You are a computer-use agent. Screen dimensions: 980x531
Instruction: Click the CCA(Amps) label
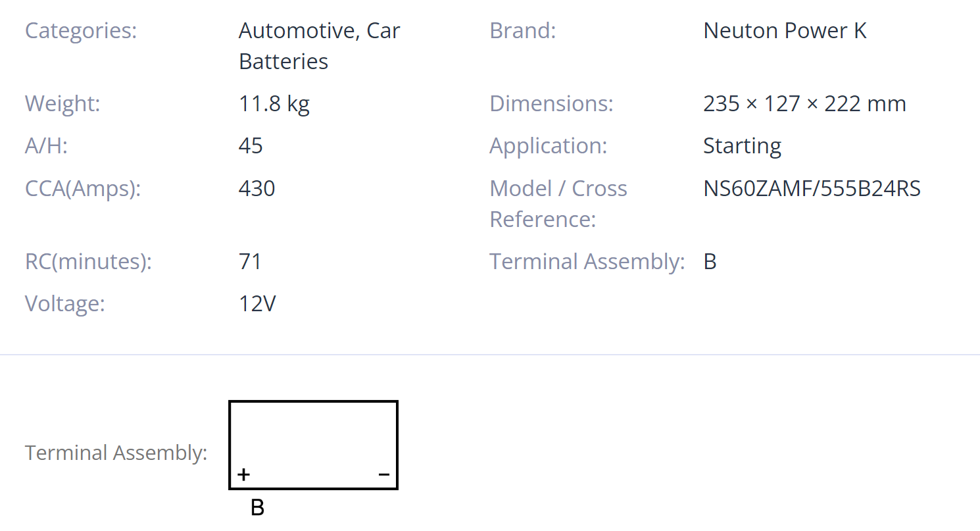tap(83, 189)
